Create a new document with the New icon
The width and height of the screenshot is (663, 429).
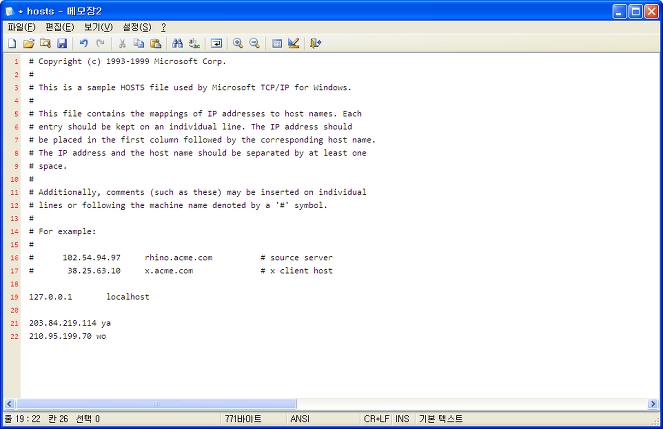pyautogui.click(x=12, y=43)
